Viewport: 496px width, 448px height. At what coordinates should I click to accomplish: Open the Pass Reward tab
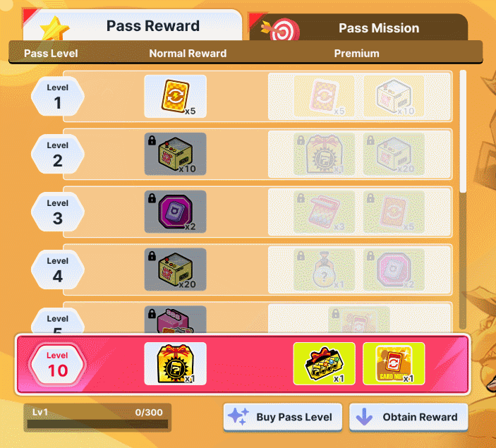coord(133,25)
